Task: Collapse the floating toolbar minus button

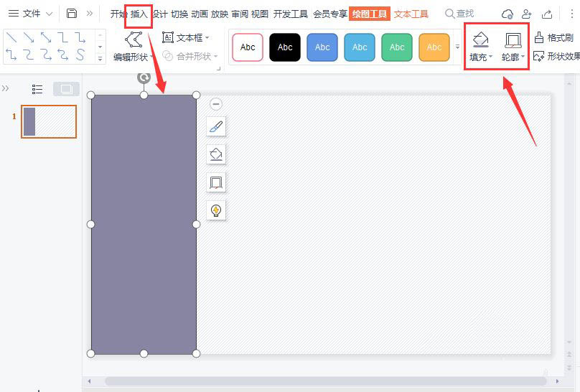Action: click(216, 104)
